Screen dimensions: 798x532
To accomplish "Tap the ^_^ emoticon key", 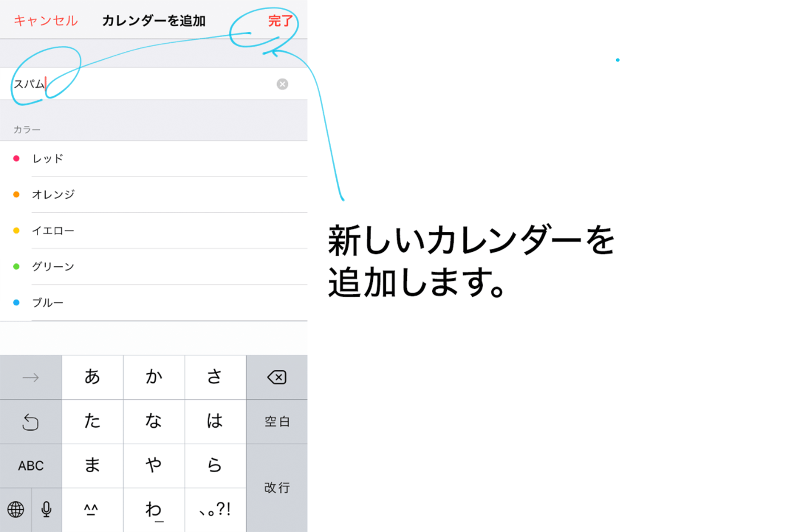I will pos(92,509).
